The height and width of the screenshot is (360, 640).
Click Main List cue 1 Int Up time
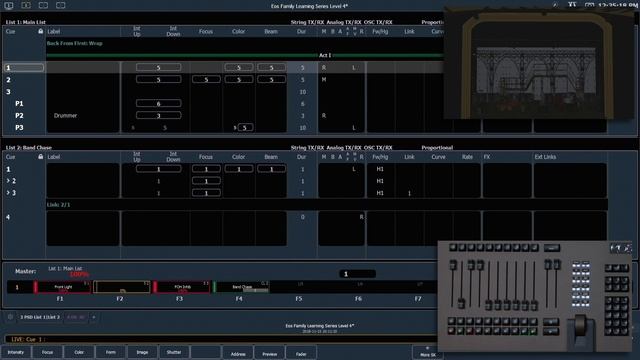pyautogui.click(x=158, y=67)
